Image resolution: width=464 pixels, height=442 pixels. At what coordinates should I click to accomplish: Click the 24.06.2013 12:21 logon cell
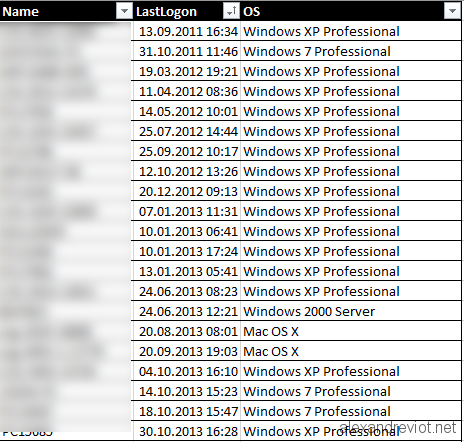click(x=187, y=311)
